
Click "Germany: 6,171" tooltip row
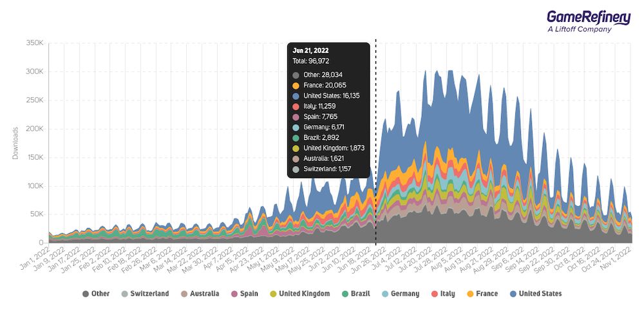coord(319,127)
